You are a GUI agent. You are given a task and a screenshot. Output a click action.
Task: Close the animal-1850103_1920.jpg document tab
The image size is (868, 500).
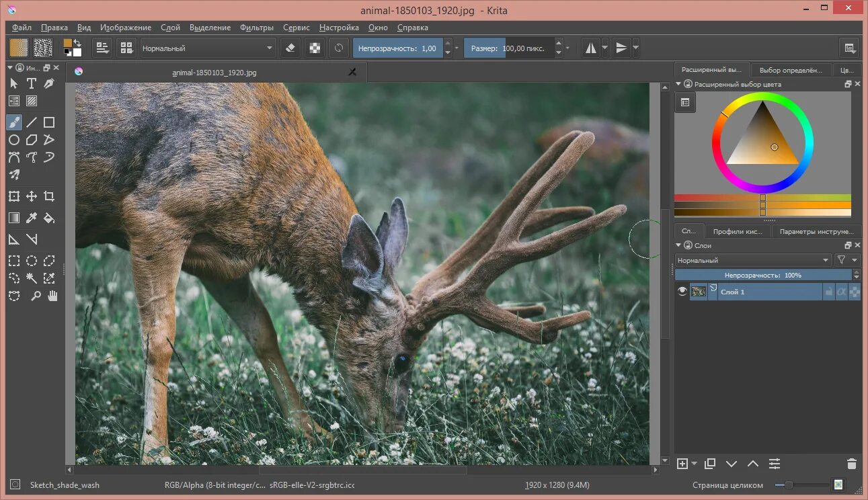coord(352,72)
